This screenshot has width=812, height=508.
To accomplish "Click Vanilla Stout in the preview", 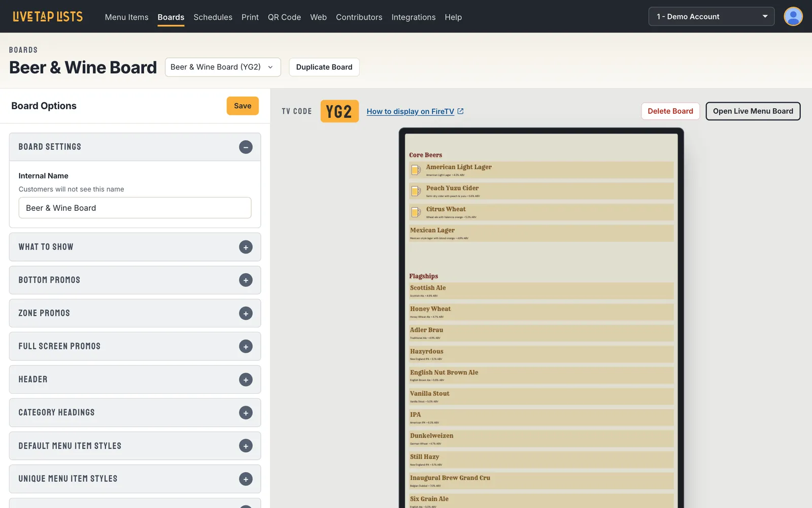I will point(542,397).
